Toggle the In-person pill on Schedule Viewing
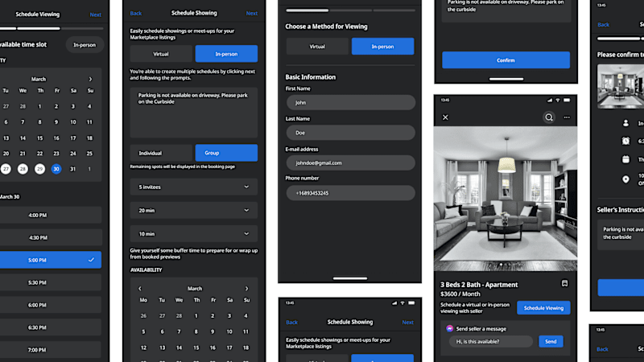 [x=85, y=45]
